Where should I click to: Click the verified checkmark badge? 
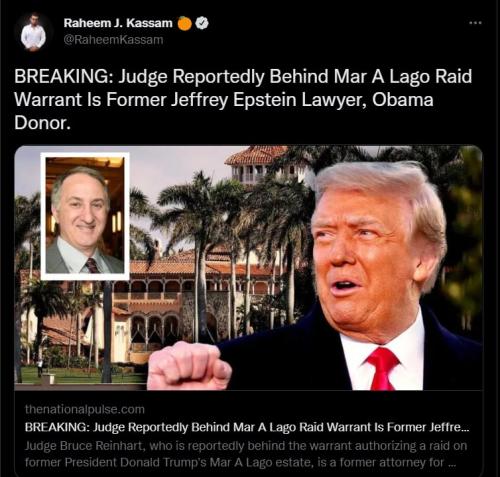tap(202, 23)
